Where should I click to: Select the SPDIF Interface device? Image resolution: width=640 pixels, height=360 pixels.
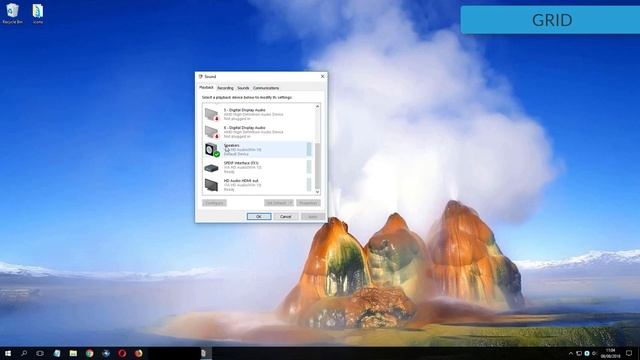point(258,167)
